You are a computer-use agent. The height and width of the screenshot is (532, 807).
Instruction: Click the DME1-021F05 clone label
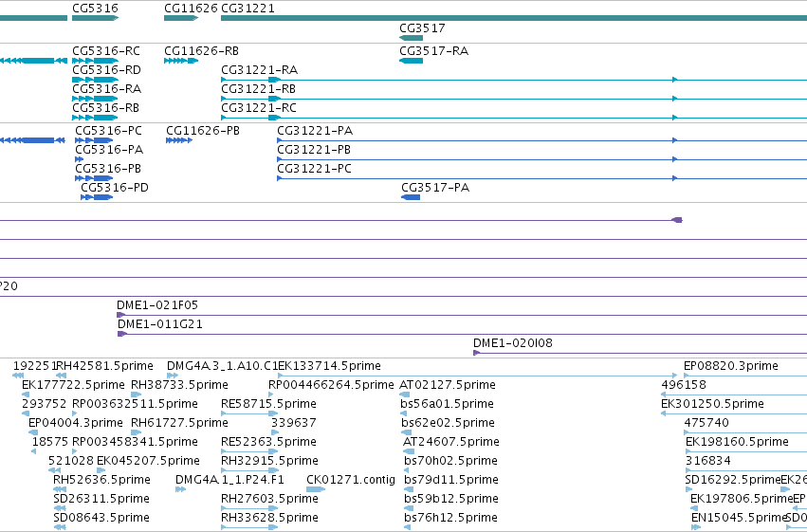(157, 305)
